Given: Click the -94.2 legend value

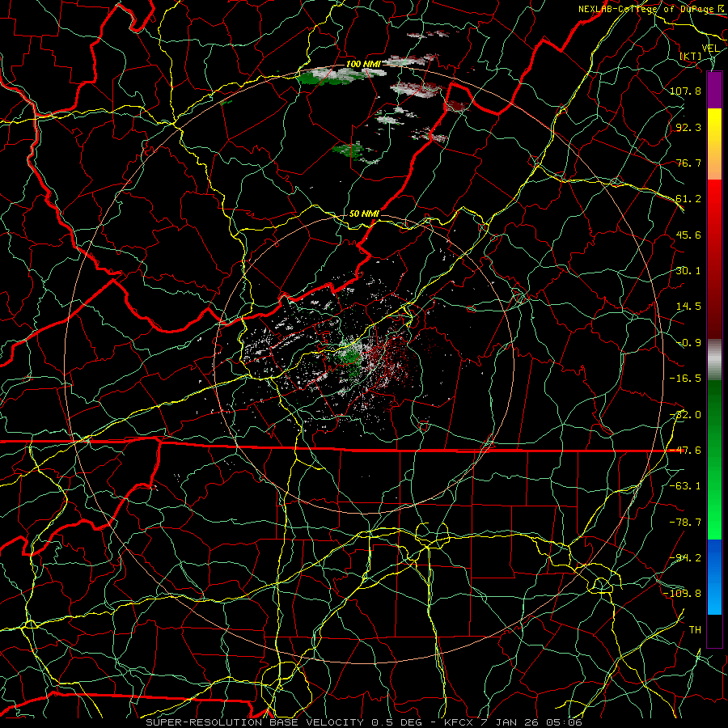Looking at the screenshot, I should tap(685, 558).
